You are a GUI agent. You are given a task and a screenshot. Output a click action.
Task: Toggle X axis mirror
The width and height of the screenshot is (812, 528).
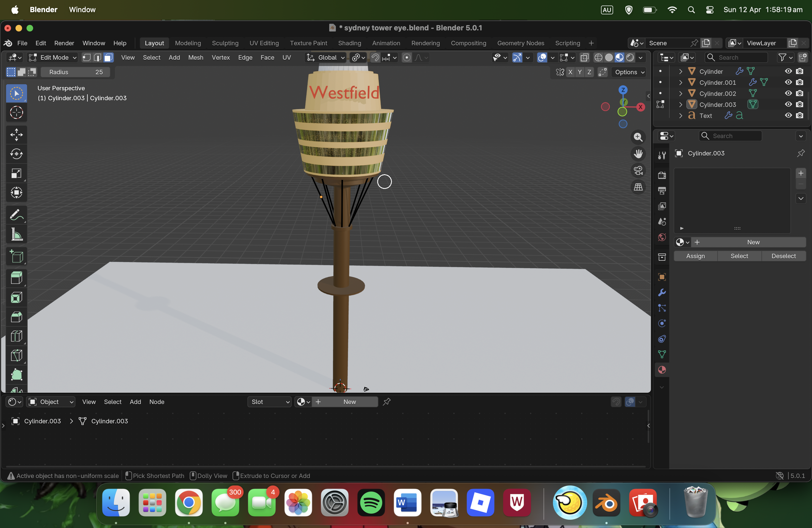coord(570,72)
